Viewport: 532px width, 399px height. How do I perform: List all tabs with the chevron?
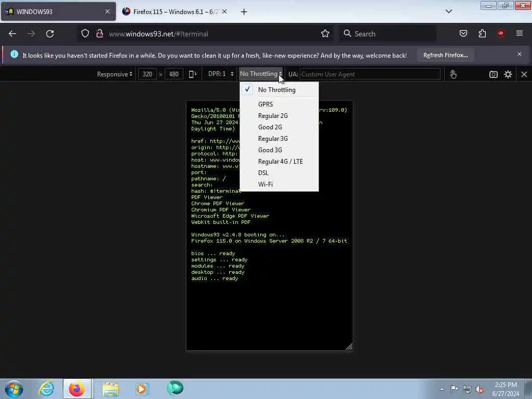tap(448, 11)
